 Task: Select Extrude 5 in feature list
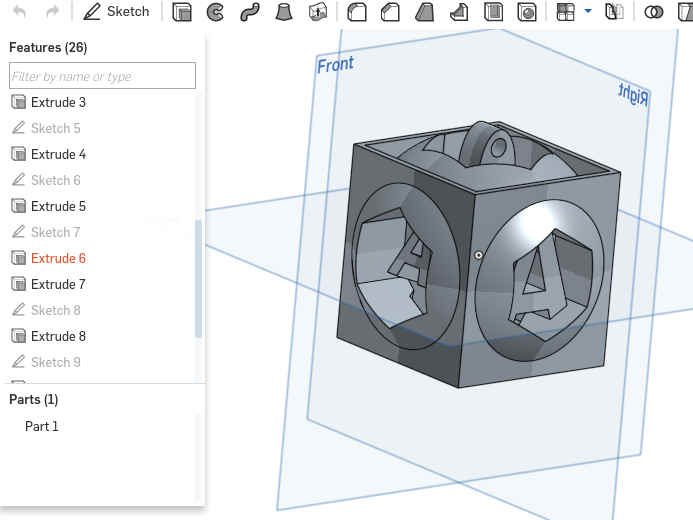[x=58, y=206]
